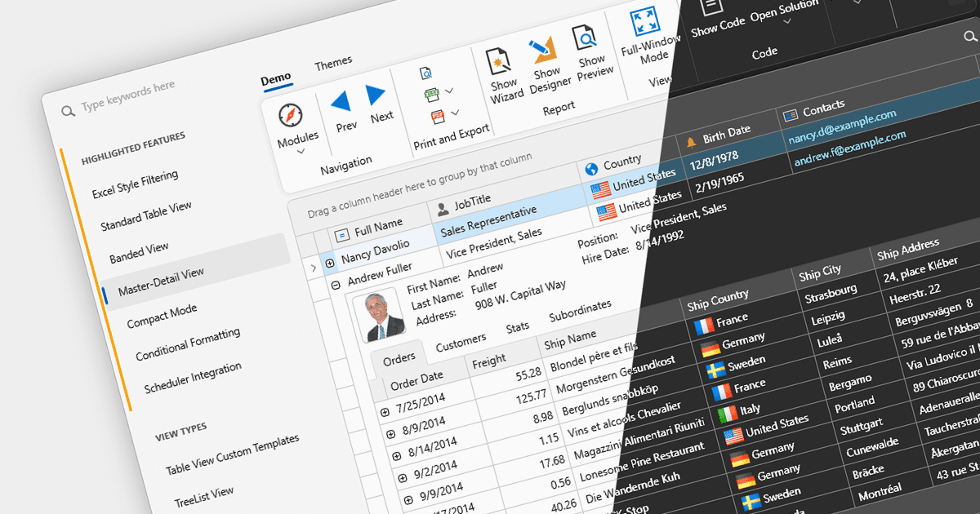Image resolution: width=980 pixels, height=514 pixels.
Task: Click the search icon beside Type keywords here
Action: 68,111
